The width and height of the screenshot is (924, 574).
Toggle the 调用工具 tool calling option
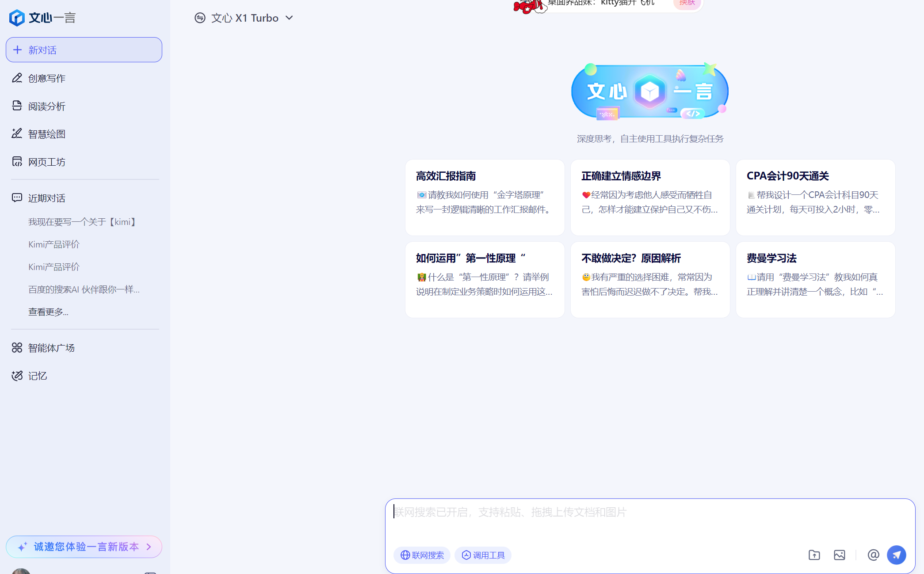(483, 555)
